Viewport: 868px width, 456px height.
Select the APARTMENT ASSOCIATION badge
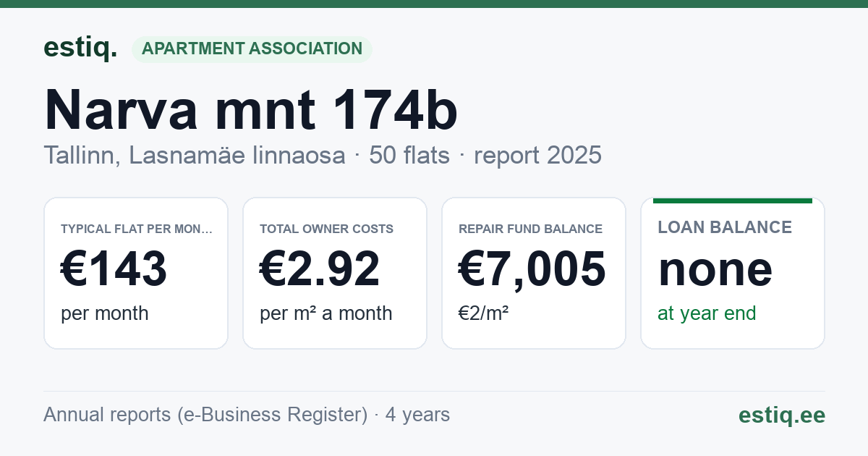(252, 48)
